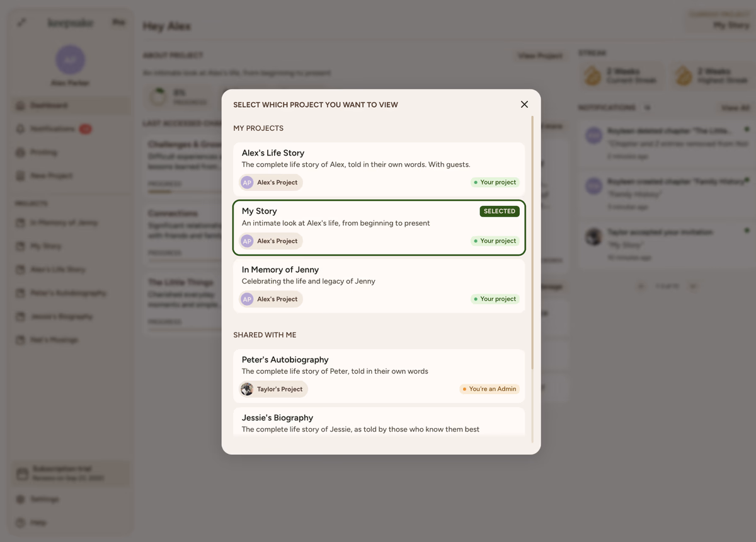Screen dimensions: 756x542
Task: Click the Dashboard icon in the sidebar
Action: (x=21, y=106)
